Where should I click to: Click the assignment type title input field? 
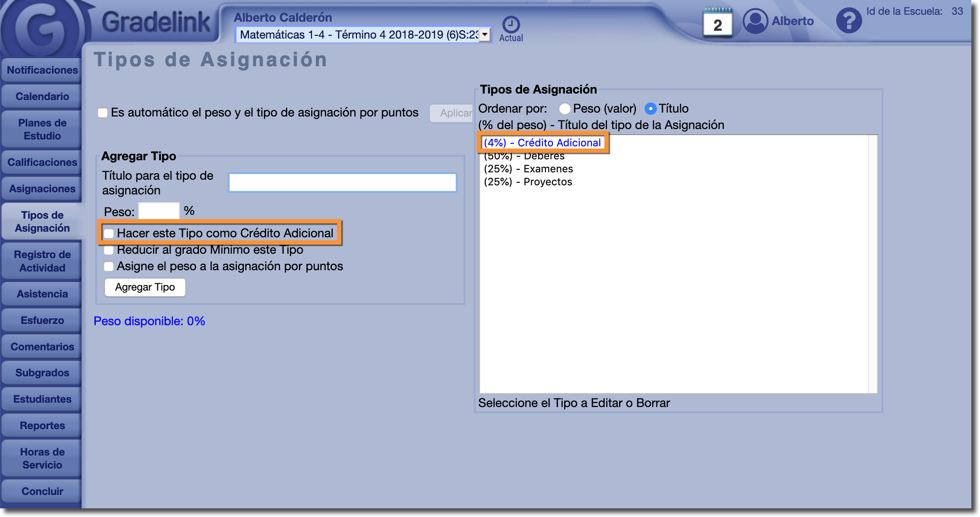coord(342,182)
